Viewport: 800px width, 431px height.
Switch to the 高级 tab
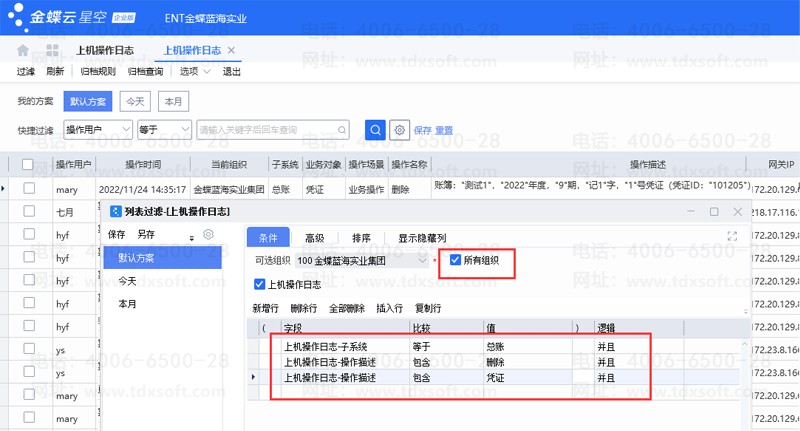click(x=314, y=238)
